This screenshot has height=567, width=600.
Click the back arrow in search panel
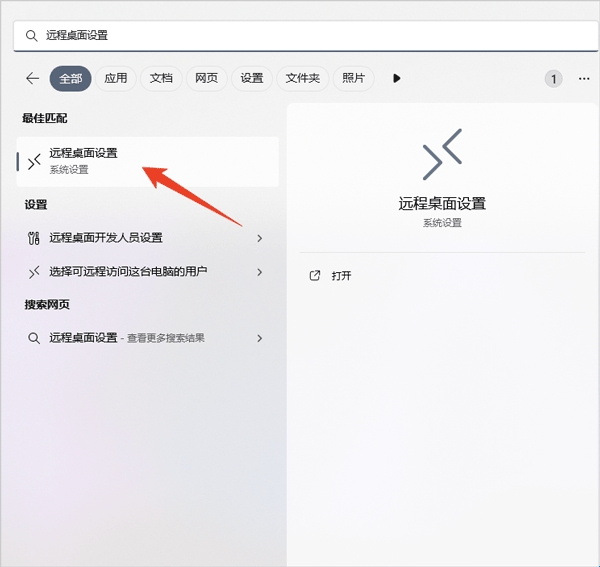point(32,78)
